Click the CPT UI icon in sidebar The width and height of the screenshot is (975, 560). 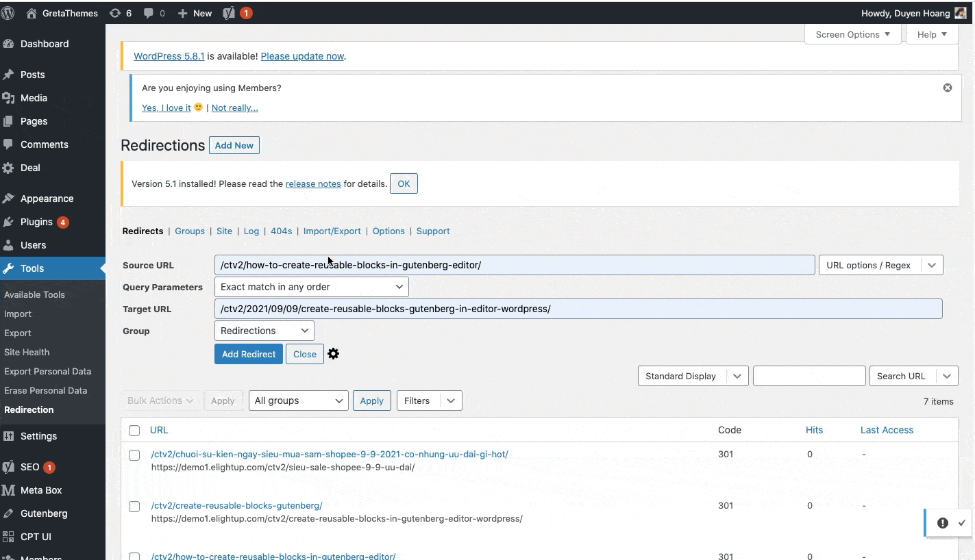[x=9, y=537]
